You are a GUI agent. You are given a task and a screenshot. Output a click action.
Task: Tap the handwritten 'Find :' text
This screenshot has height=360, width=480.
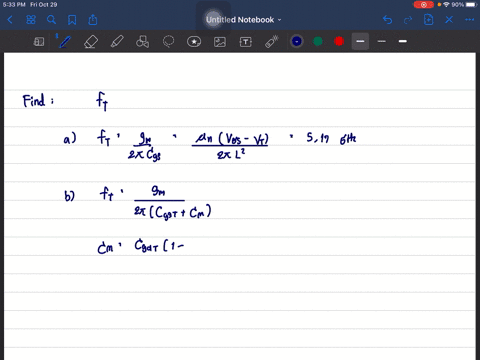pyautogui.click(x=38, y=100)
